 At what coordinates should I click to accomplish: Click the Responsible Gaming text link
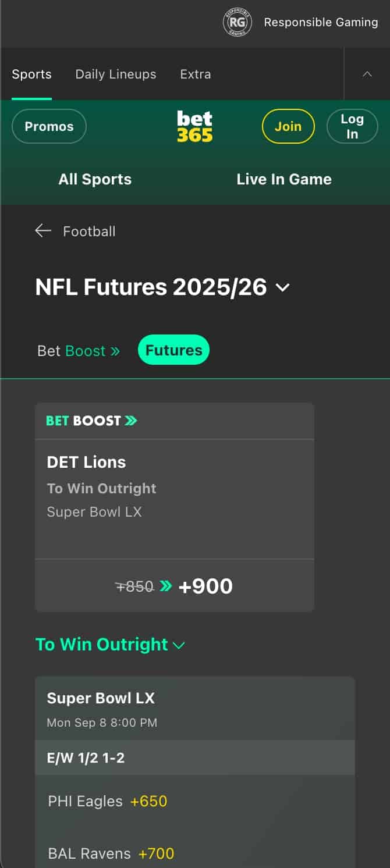(321, 23)
